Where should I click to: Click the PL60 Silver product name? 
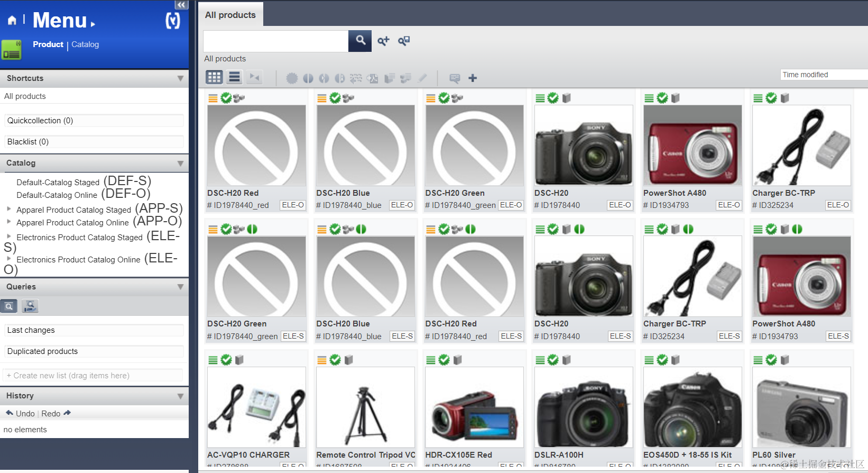774,455
